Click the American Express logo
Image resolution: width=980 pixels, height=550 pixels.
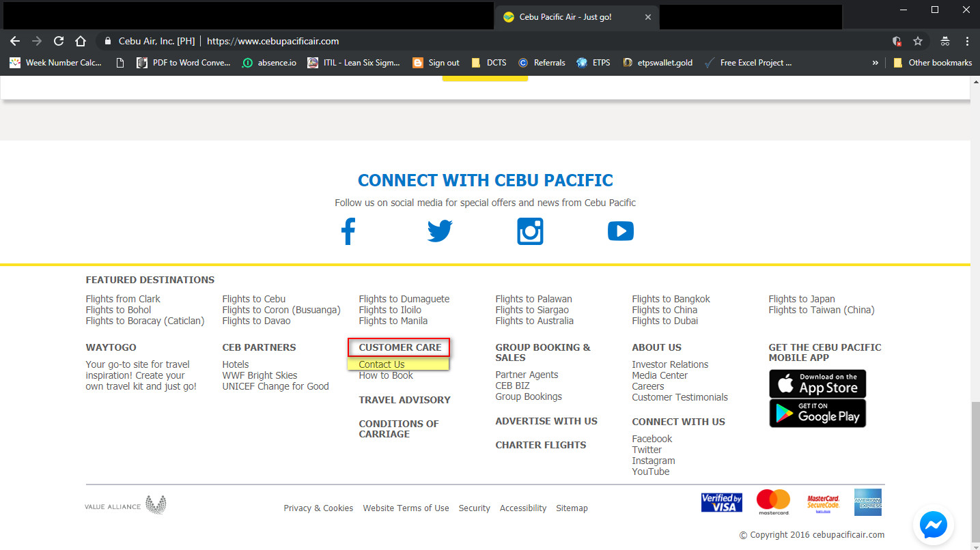867,502
